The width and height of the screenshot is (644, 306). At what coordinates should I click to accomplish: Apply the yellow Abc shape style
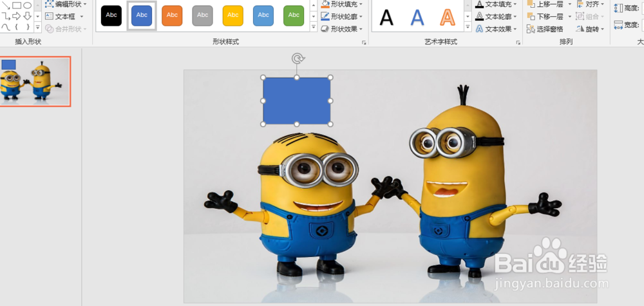pos(233,15)
